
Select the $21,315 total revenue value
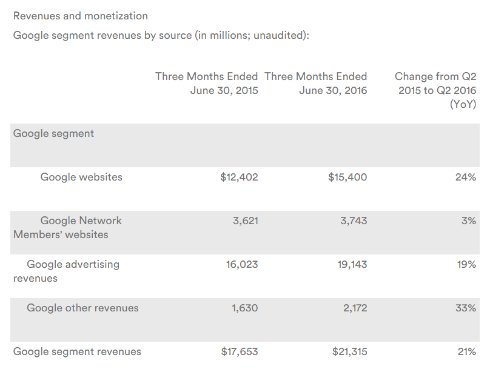tap(350, 351)
